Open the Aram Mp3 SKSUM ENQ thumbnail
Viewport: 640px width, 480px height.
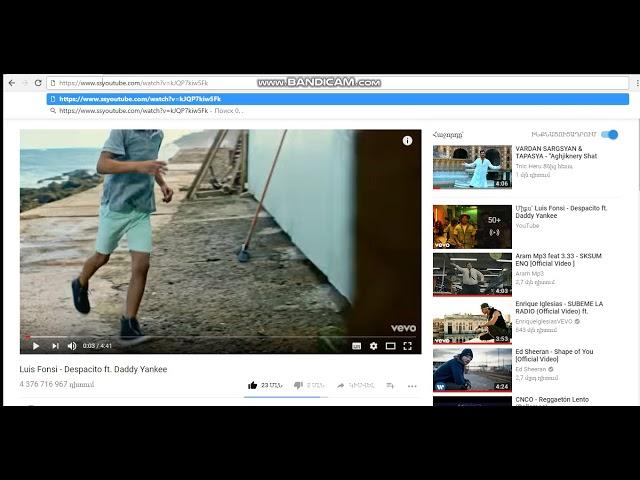click(x=472, y=275)
